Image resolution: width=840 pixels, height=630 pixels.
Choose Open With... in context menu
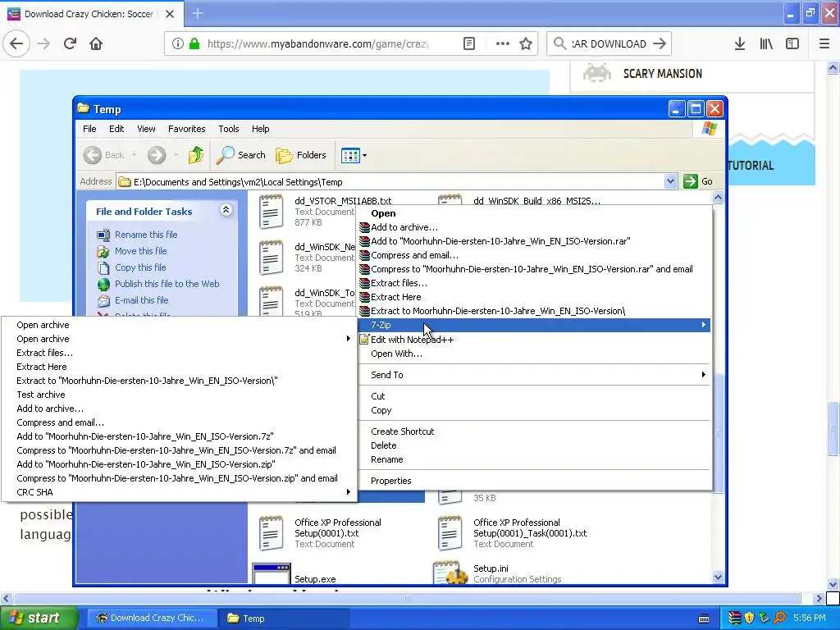click(x=534, y=354)
